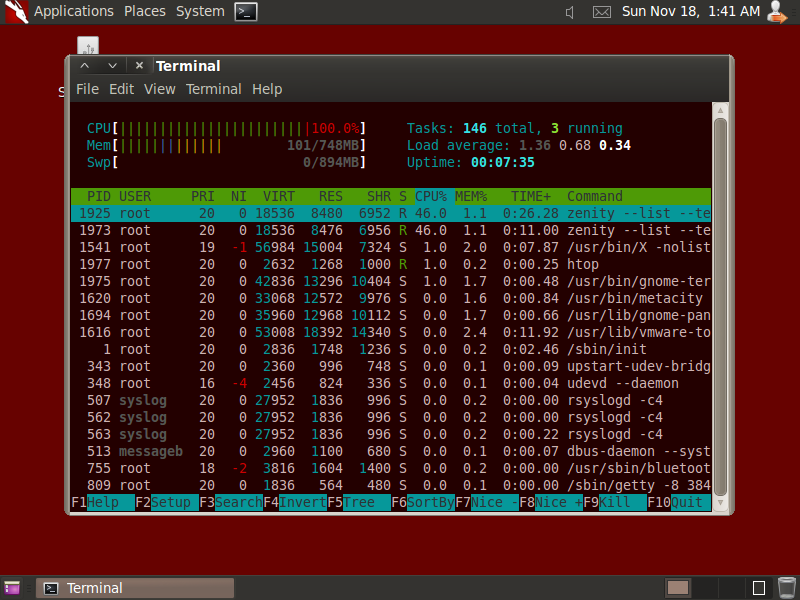The height and width of the screenshot is (600, 800).
Task: Click scrollbar down arrow in terminal
Action: point(720,503)
